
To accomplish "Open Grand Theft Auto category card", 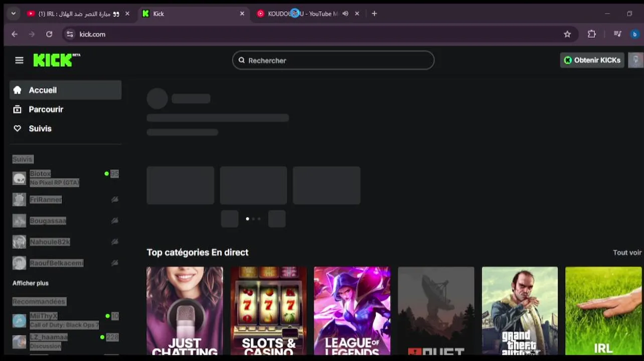I will 520,311.
